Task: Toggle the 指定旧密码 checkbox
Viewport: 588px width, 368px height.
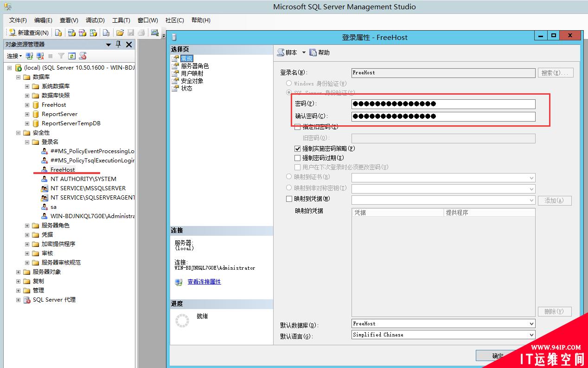Action: point(298,127)
